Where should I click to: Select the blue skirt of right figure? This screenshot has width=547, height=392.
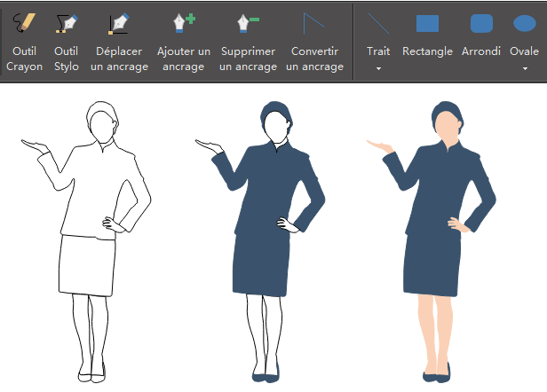(x=433, y=264)
